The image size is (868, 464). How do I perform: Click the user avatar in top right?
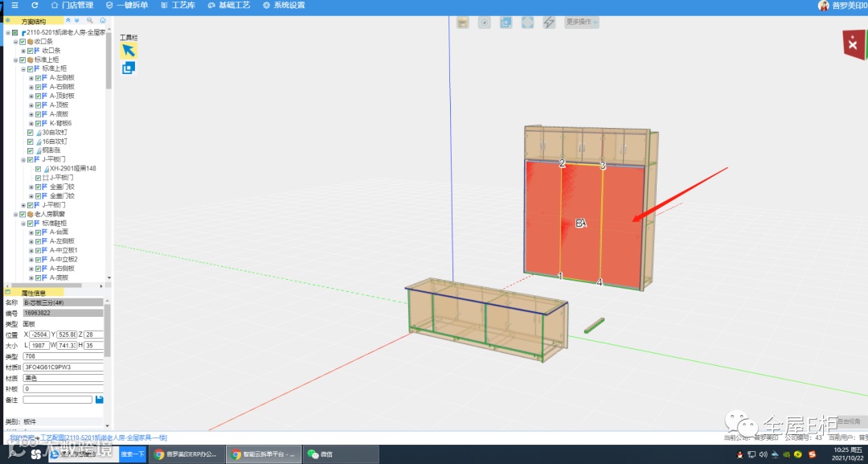tap(824, 6)
